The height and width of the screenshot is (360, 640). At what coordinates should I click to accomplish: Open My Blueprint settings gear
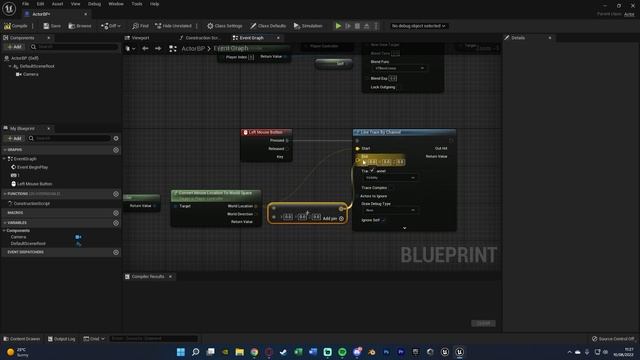pos(116,138)
